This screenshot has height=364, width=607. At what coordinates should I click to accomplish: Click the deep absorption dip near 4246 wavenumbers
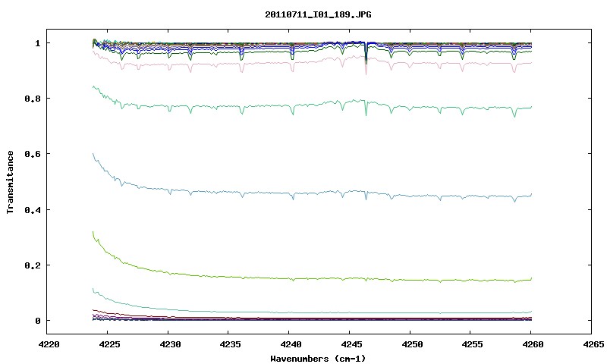click(366, 58)
